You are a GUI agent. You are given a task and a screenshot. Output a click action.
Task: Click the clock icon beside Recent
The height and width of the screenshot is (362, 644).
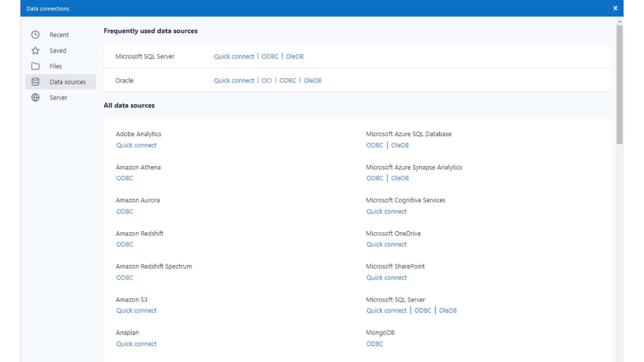pyautogui.click(x=35, y=35)
